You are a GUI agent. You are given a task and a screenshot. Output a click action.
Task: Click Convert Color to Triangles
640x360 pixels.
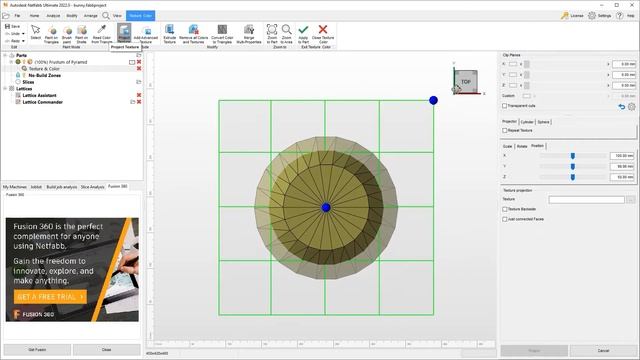pos(222,34)
